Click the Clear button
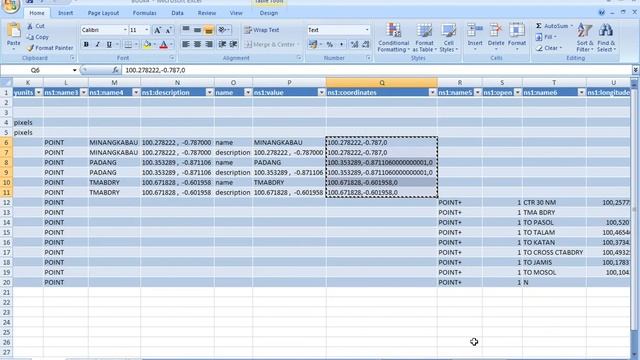Viewport: 640px width, 360px height. coord(548,48)
